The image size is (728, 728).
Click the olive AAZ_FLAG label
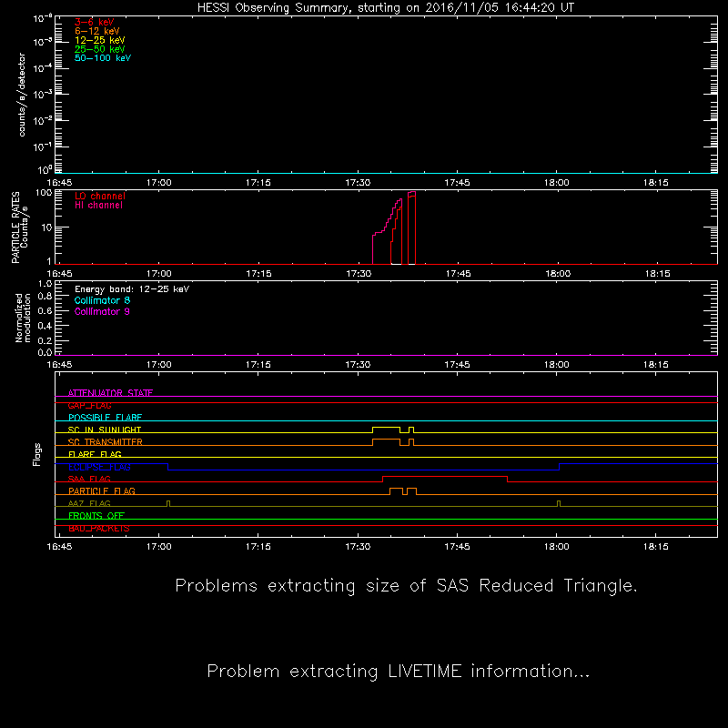pyautogui.click(x=89, y=504)
